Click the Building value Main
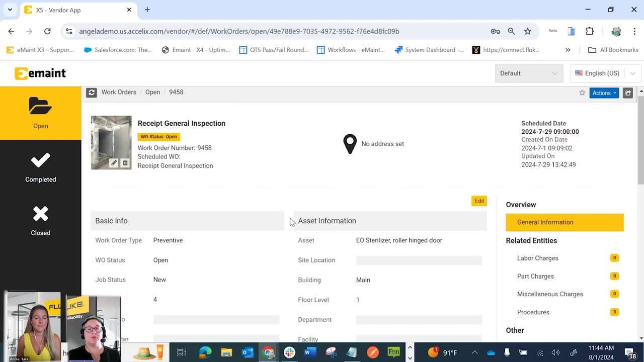644x362 pixels. click(363, 280)
